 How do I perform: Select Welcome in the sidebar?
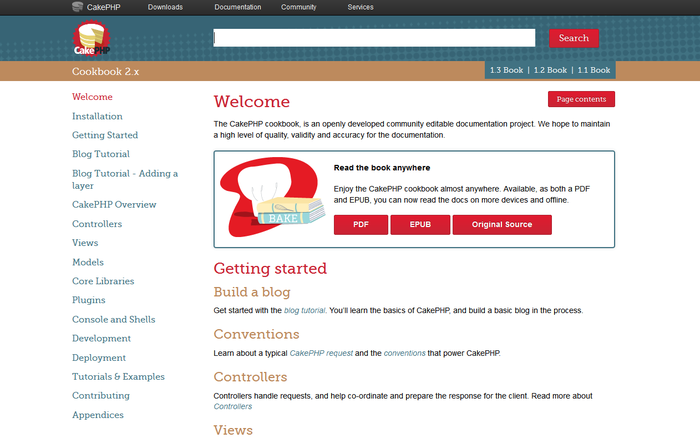(92, 97)
